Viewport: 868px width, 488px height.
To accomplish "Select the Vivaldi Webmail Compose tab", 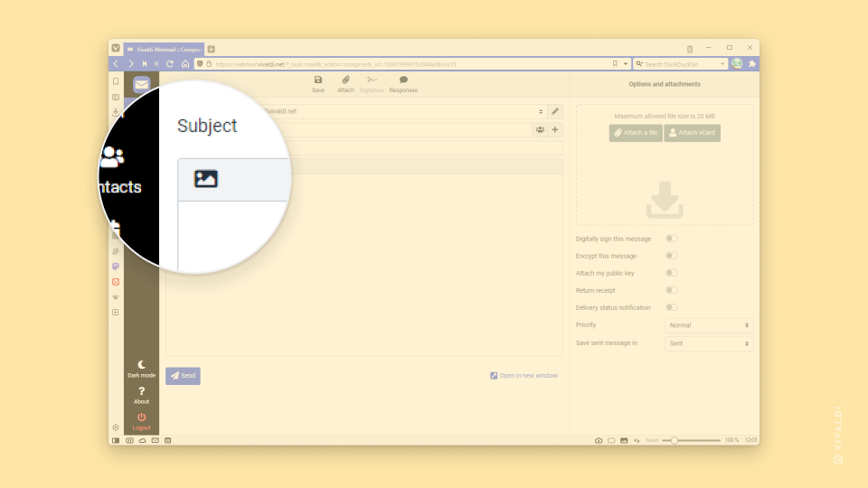I will click(x=164, y=49).
